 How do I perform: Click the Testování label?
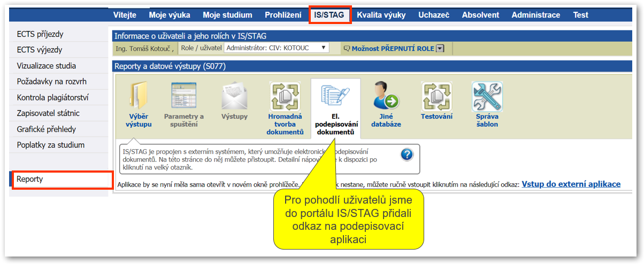436,117
